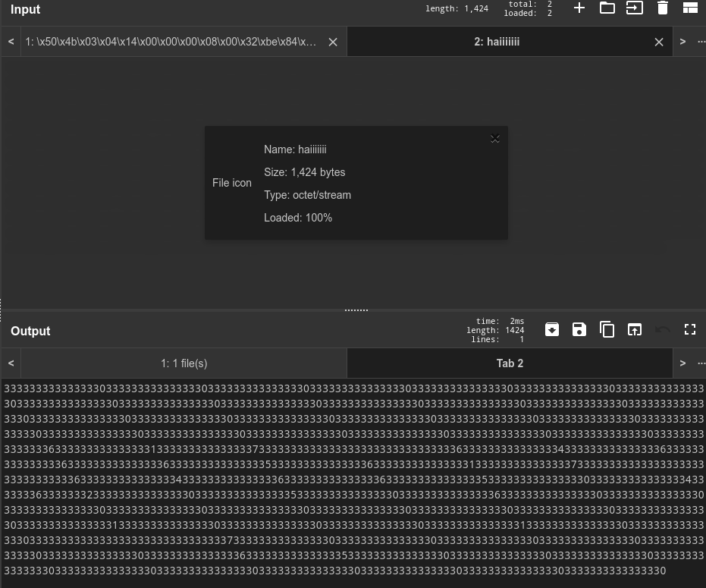Clear input and output with trash icon
706x588 pixels.
[662, 8]
